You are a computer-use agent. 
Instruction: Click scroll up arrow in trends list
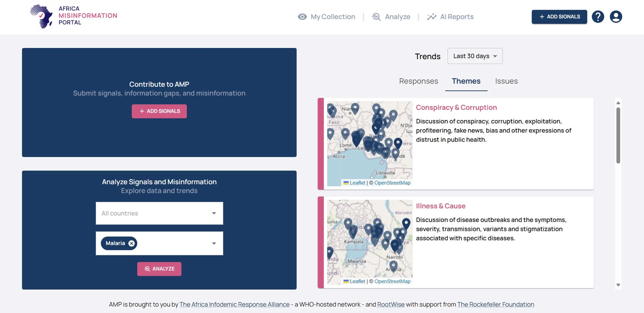(x=618, y=103)
